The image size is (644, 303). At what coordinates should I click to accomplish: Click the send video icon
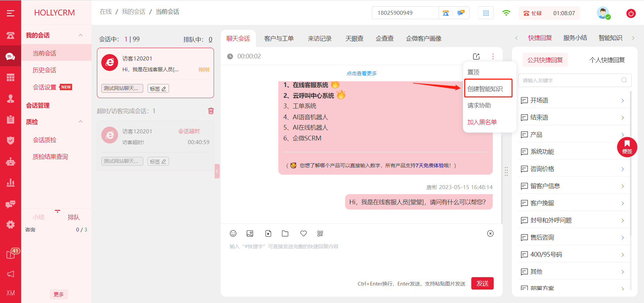[268, 233]
